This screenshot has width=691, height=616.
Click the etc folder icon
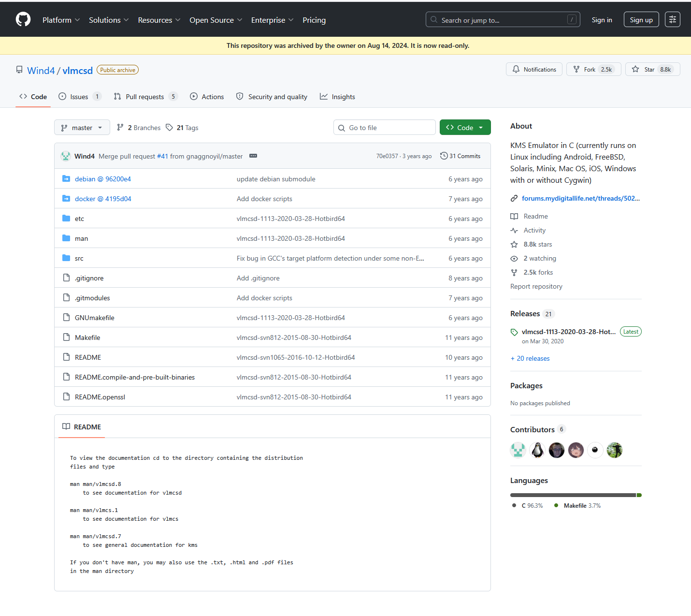pyautogui.click(x=66, y=219)
